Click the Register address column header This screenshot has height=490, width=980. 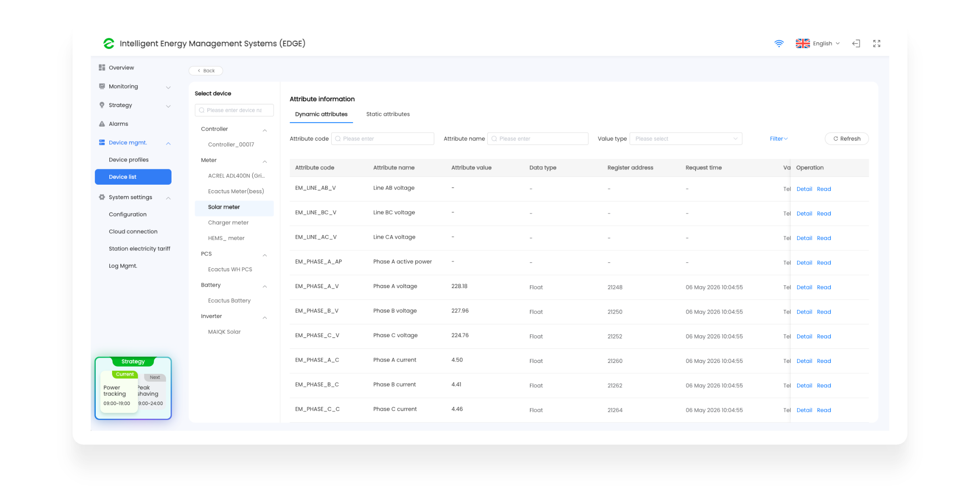630,168
